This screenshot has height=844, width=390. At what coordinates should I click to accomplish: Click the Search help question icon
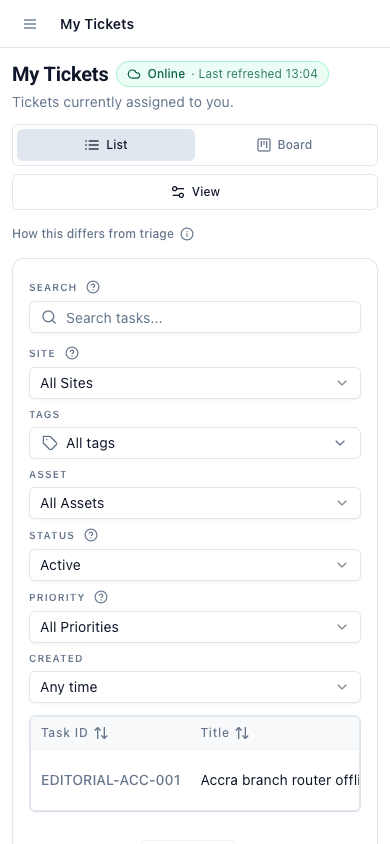pyautogui.click(x=93, y=287)
